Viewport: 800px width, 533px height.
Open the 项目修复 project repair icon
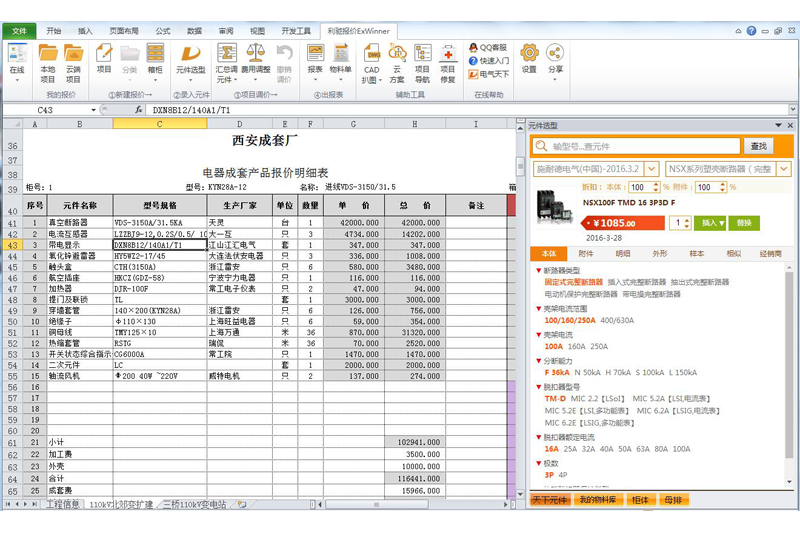[x=447, y=59]
